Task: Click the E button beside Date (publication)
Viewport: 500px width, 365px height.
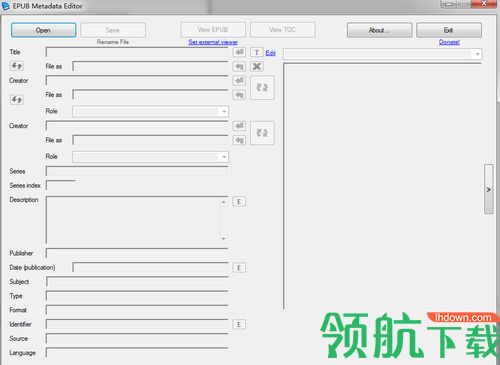Action: click(239, 268)
